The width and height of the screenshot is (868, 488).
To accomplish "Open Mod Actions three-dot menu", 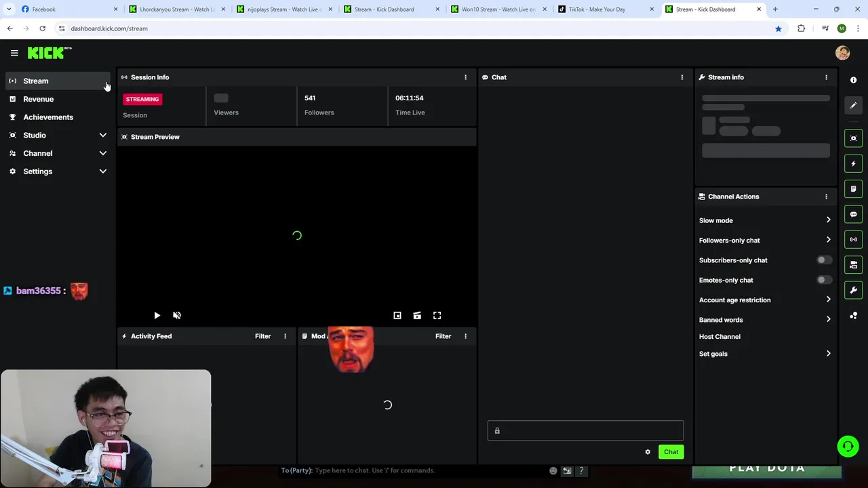I will pyautogui.click(x=465, y=336).
